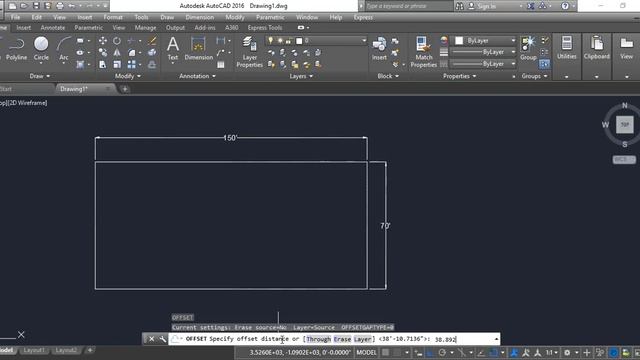Pick the Move tool in Modify panel
Screen dimensions: 640x360
(103, 40)
